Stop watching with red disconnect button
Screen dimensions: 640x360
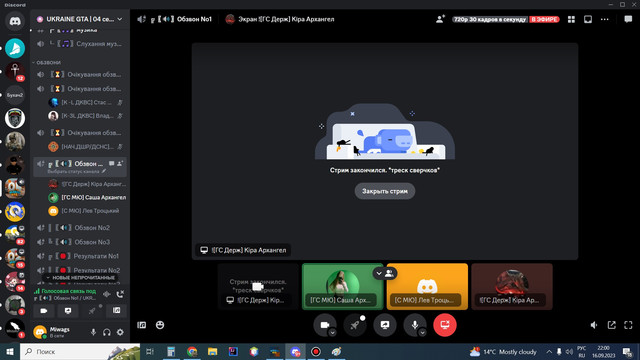[444, 325]
